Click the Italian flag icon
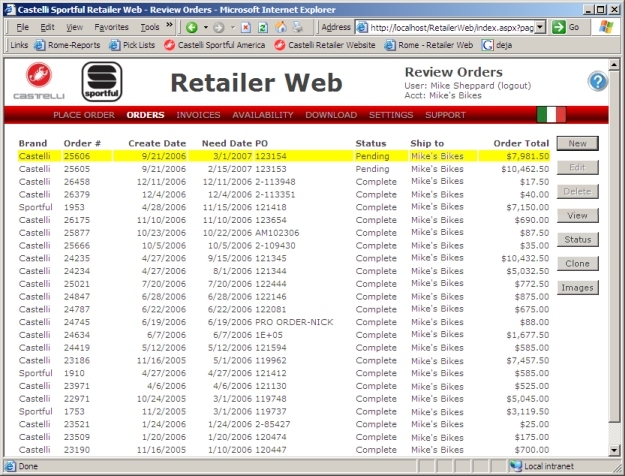 tap(551, 115)
